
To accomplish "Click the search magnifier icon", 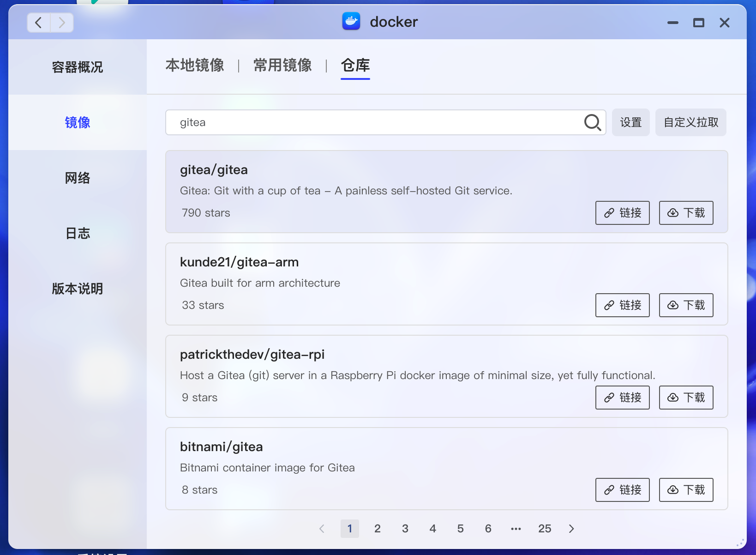I will [593, 122].
